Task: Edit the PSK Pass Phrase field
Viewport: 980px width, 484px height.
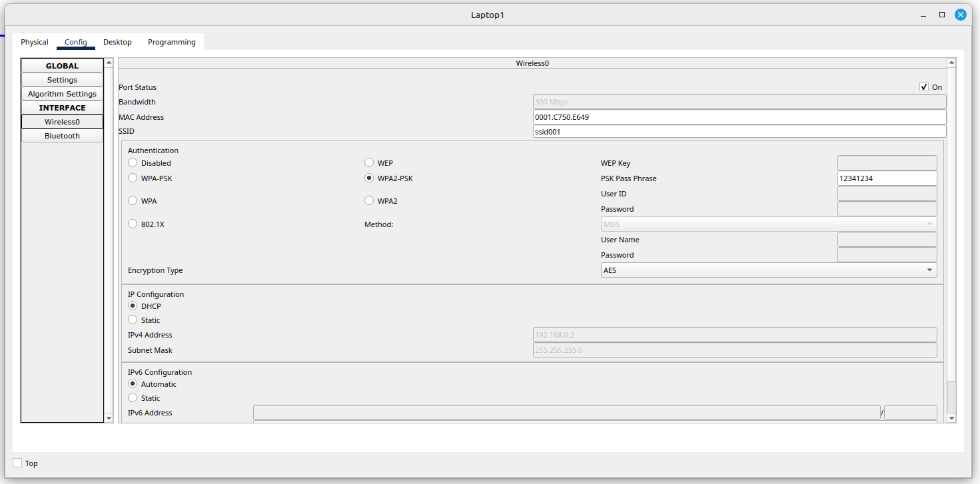Action: pos(886,178)
